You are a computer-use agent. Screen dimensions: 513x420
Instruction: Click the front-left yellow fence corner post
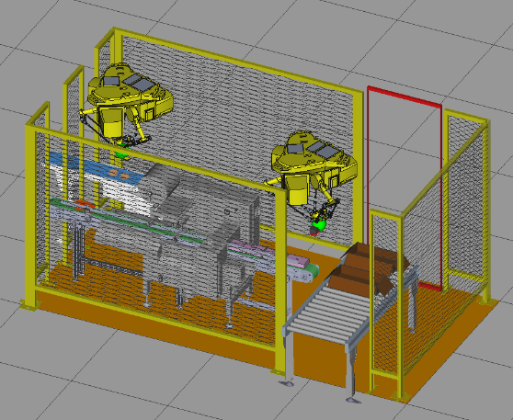pyautogui.click(x=30, y=216)
